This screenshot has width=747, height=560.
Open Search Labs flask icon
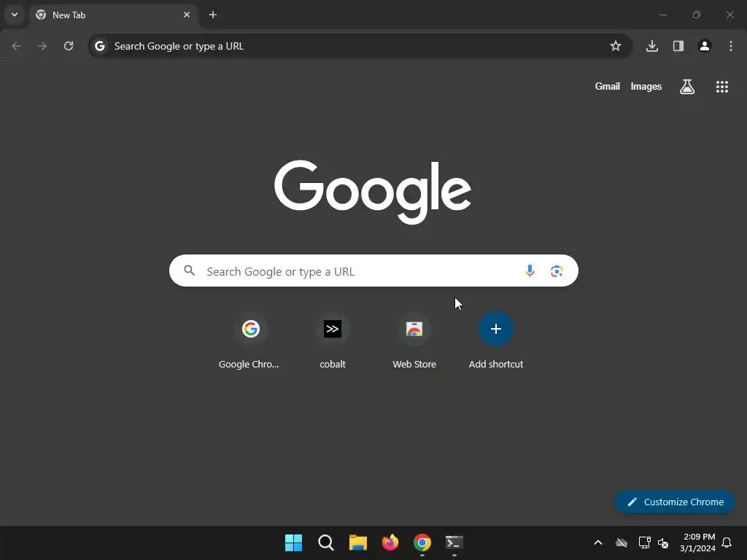pos(687,87)
